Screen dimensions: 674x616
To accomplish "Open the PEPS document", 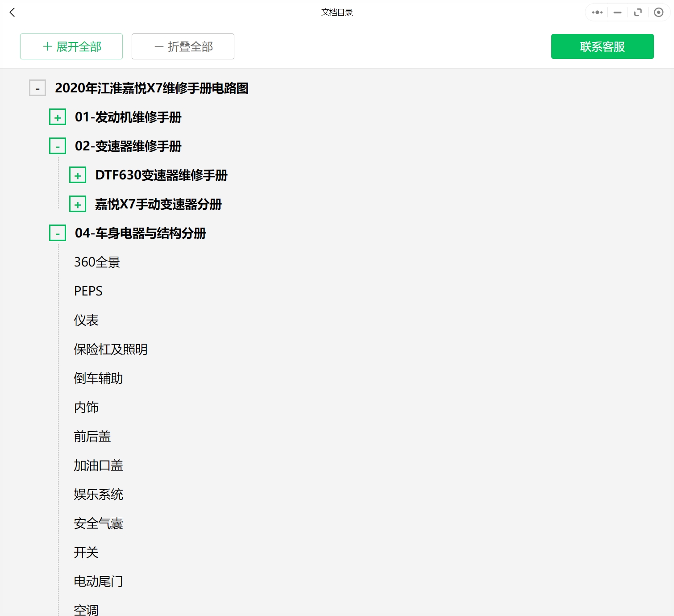I will (x=88, y=291).
